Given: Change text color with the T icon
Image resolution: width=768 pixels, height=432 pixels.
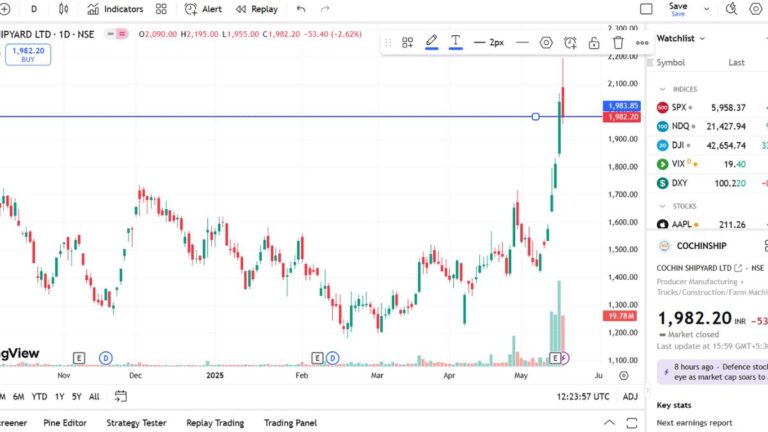Looking at the screenshot, I should coord(456,42).
